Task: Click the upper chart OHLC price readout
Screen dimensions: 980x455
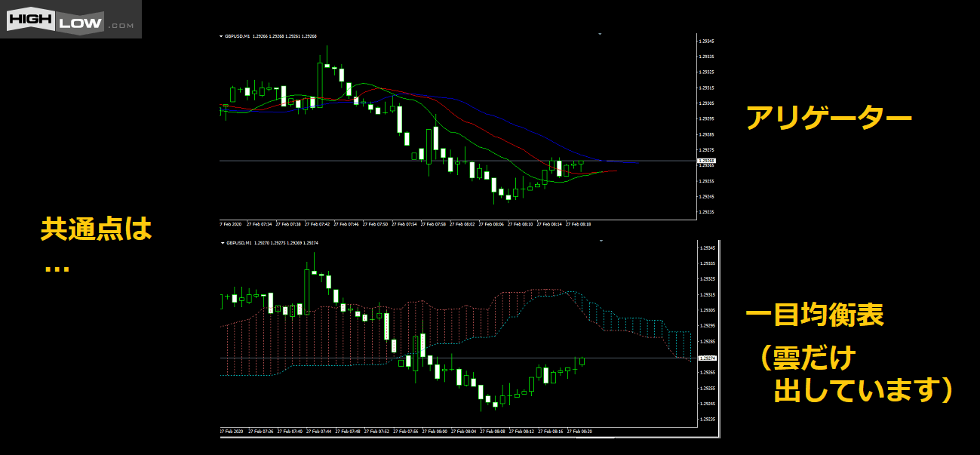Action: (x=285, y=36)
